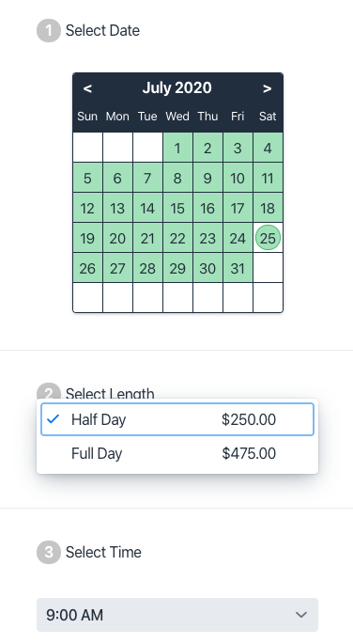Pick July 1 on the calendar
This screenshot has height=644, width=353.
point(177,148)
